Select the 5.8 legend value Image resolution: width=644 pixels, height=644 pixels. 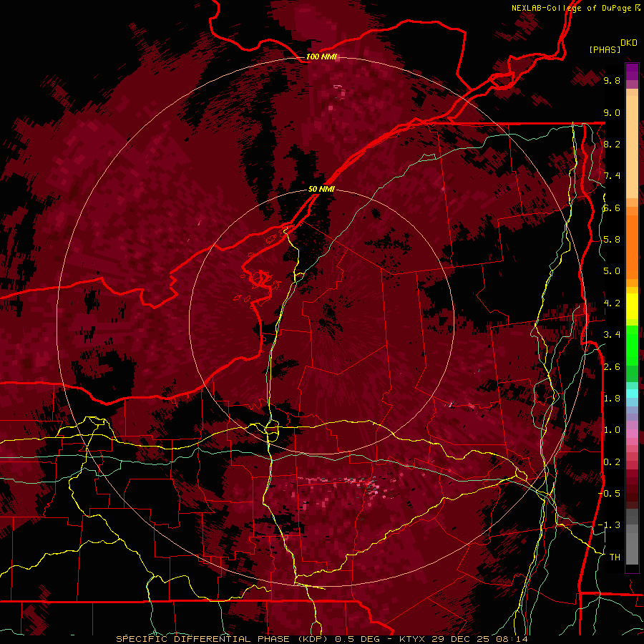[x=612, y=240]
